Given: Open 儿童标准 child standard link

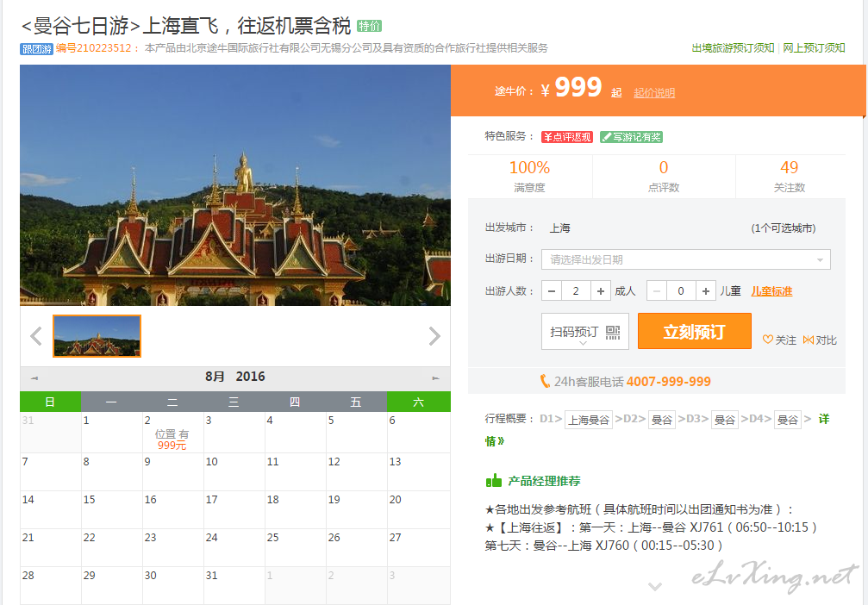Looking at the screenshot, I should (x=771, y=291).
